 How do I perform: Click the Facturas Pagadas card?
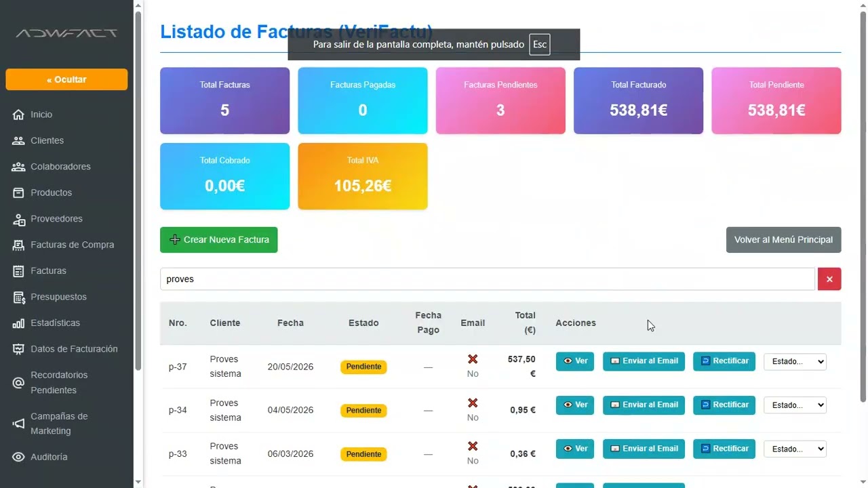pos(363,101)
